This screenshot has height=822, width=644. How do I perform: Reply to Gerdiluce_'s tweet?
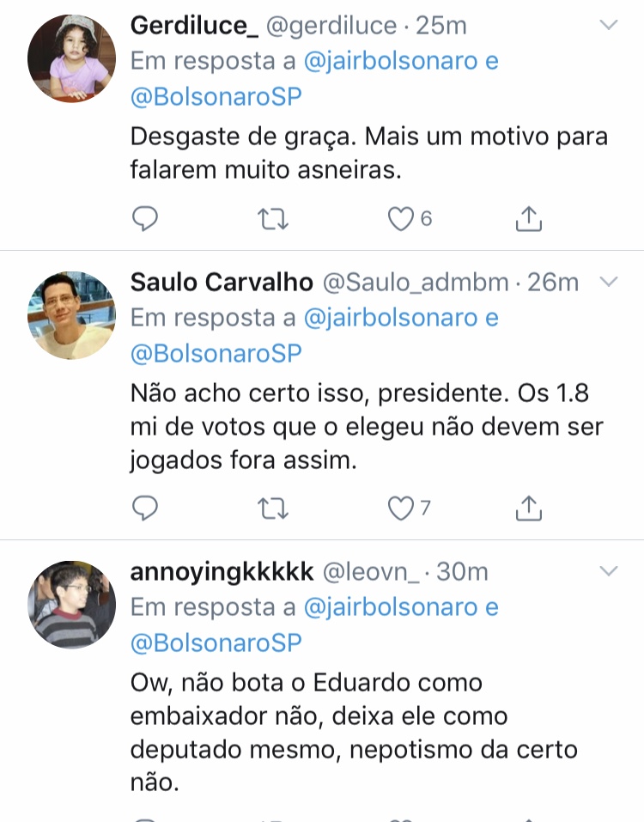coord(145,220)
